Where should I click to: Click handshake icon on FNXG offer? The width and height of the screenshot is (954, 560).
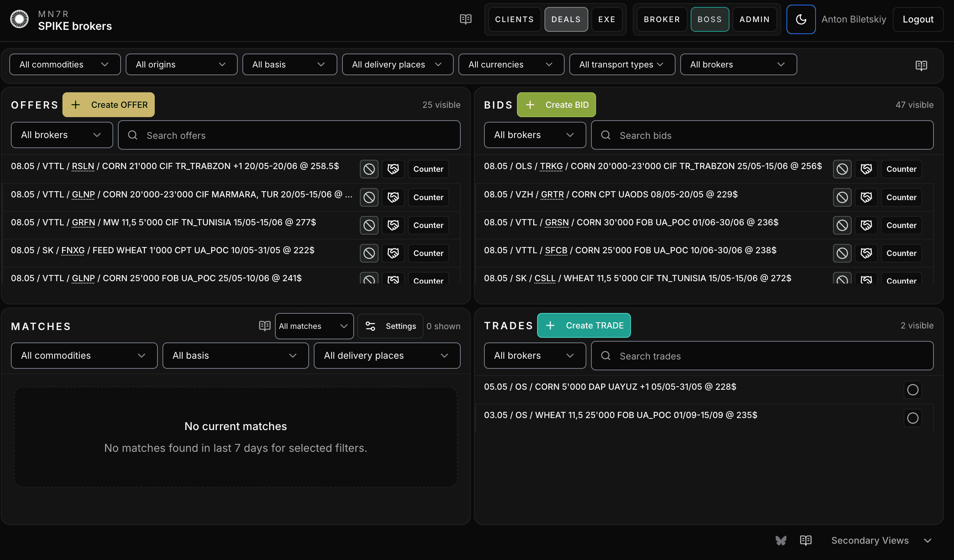click(393, 253)
